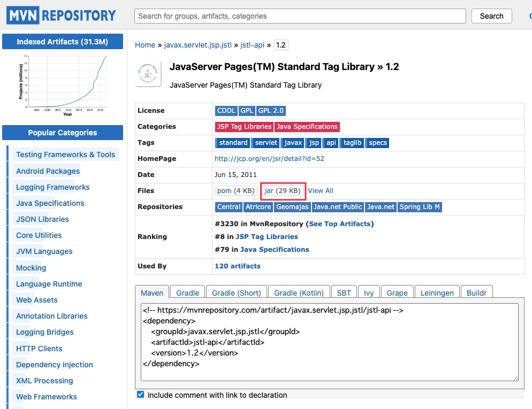
Task: Select the javax tag
Action: (x=292, y=143)
